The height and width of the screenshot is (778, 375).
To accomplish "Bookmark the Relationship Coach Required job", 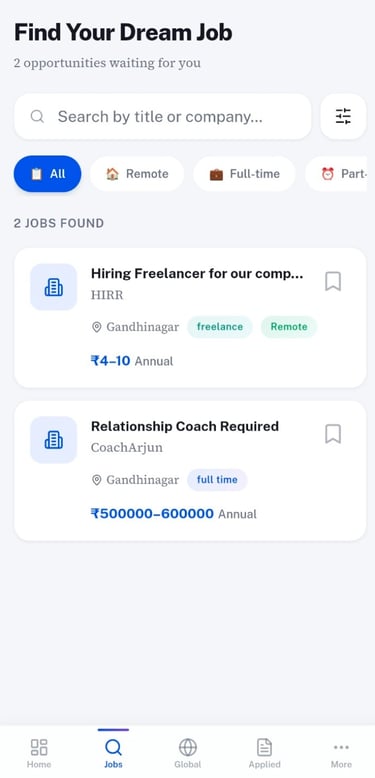I will point(333,434).
